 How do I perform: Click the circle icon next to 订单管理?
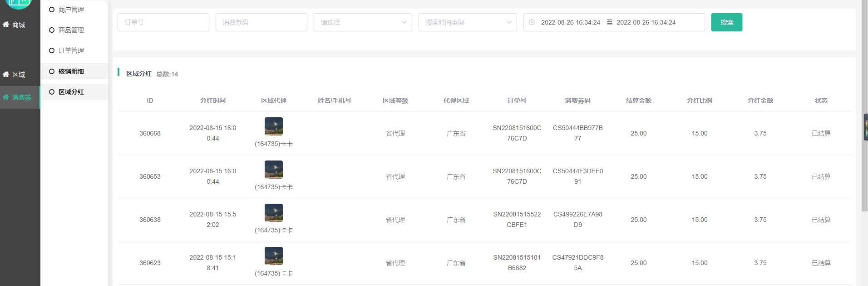pos(52,50)
